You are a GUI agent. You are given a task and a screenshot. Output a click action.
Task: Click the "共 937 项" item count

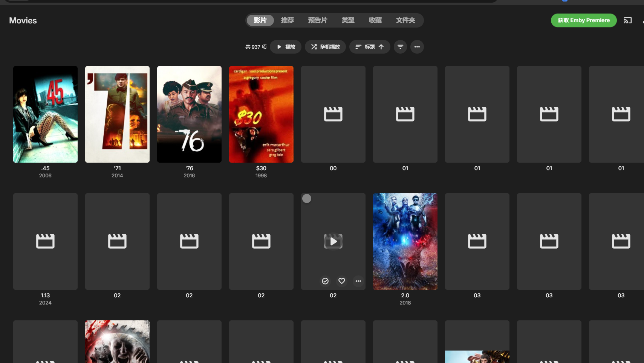pyautogui.click(x=256, y=47)
